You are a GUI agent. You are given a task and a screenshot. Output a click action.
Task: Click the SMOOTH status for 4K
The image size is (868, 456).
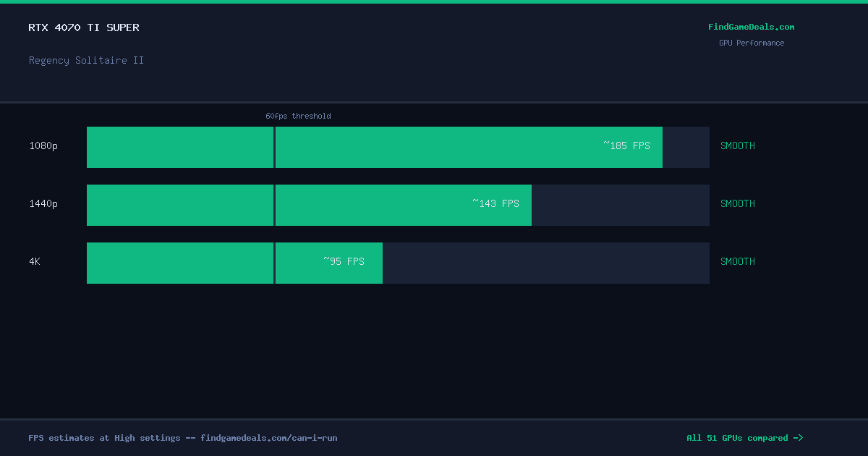738,261
